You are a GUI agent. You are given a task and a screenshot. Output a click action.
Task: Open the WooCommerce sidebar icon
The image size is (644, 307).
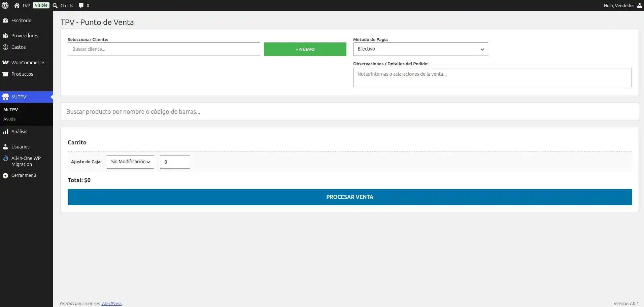point(5,63)
